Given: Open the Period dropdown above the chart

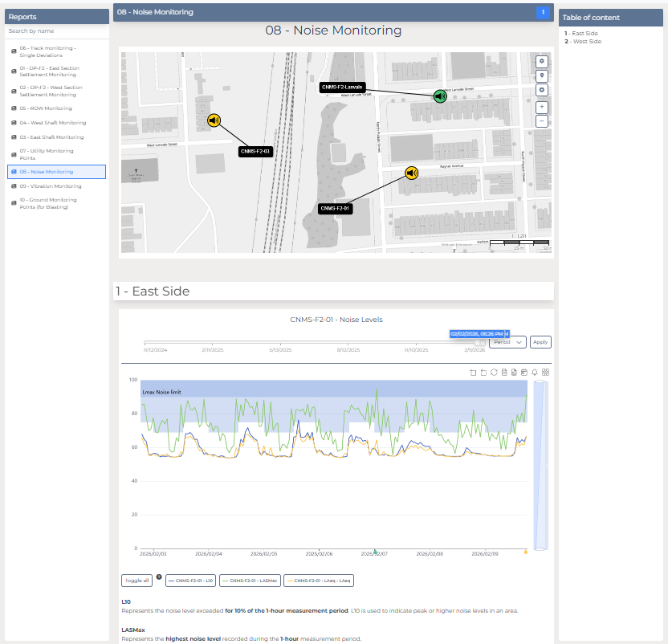Looking at the screenshot, I should coord(507,341).
